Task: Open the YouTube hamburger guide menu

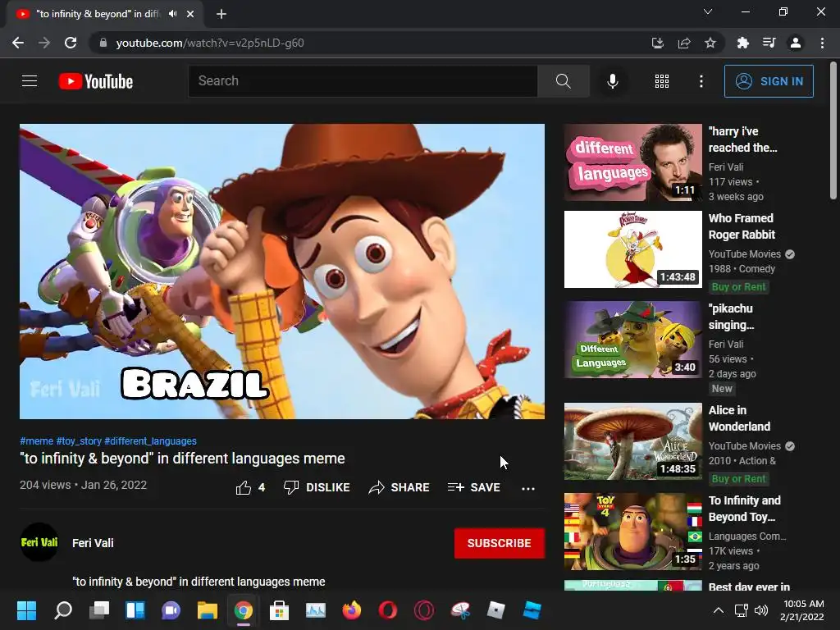Action: pos(30,81)
